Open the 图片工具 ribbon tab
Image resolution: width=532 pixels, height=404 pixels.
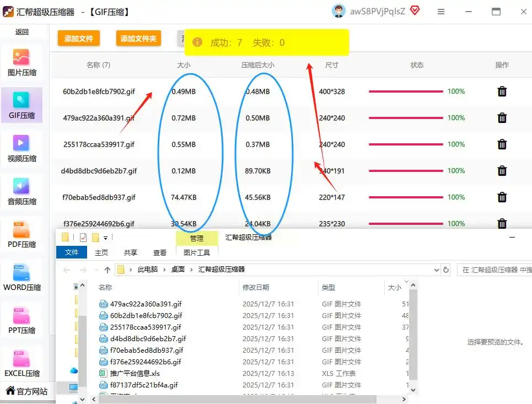pyautogui.click(x=197, y=253)
